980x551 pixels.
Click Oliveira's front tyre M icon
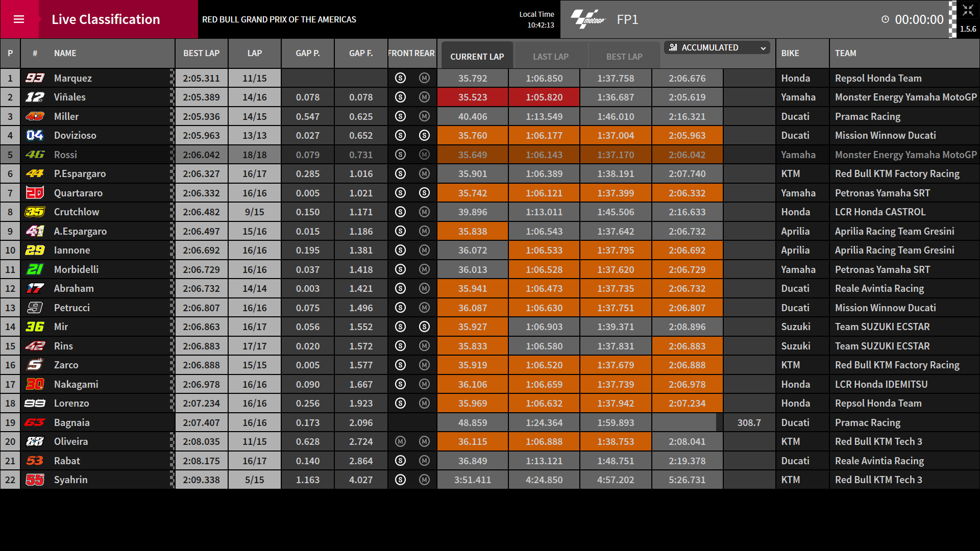click(400, 441)
